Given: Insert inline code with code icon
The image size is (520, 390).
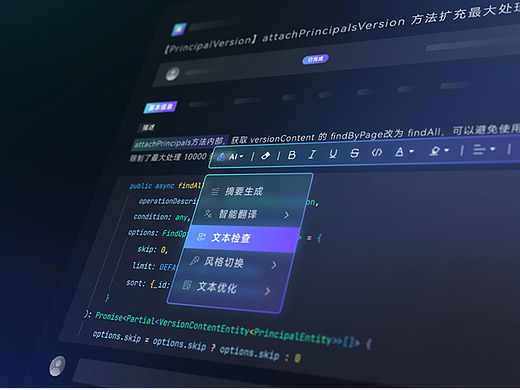Looking at the screenshot, I should coord(377,152).
